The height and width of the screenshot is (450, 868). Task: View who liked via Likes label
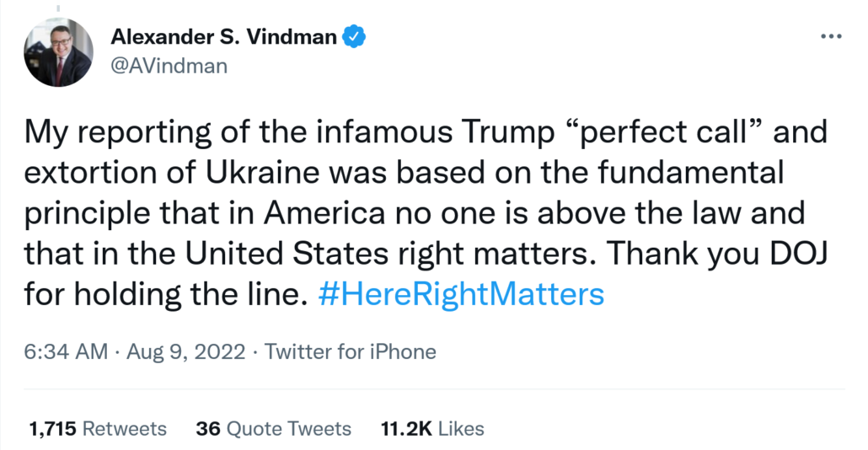coord(461,428)
